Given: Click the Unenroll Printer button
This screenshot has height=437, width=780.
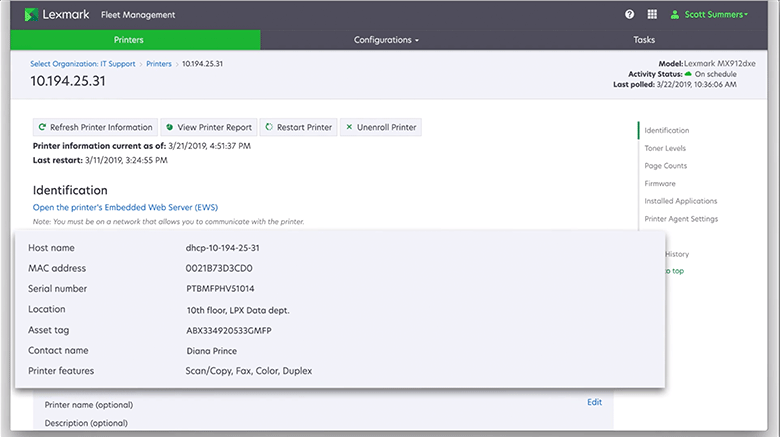Looking at the screenshot, I should 380,127.
